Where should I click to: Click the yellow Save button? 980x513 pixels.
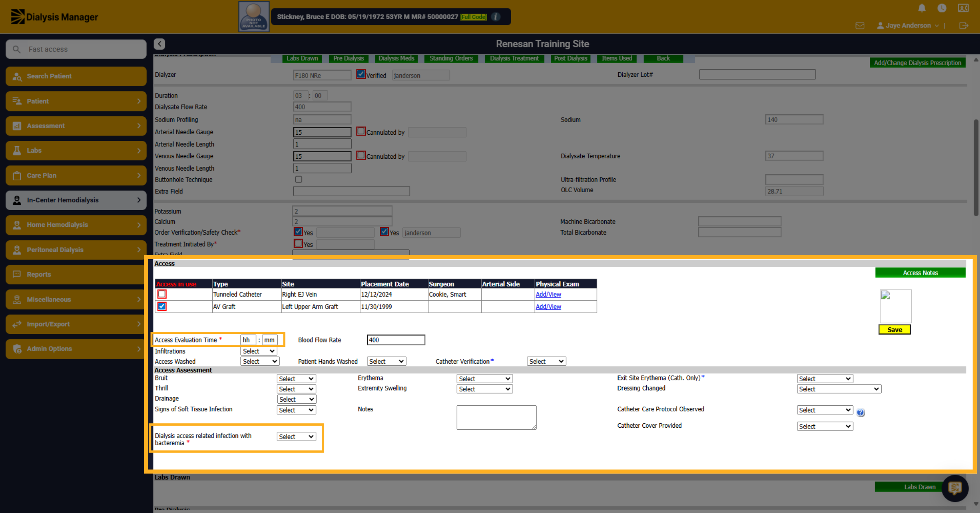(x=895, y=330)
